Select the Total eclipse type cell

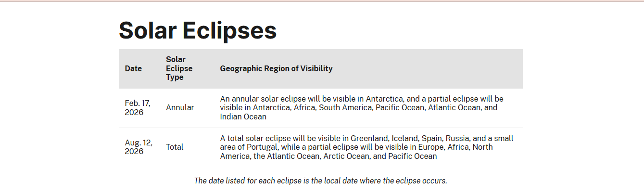(175, 147)
